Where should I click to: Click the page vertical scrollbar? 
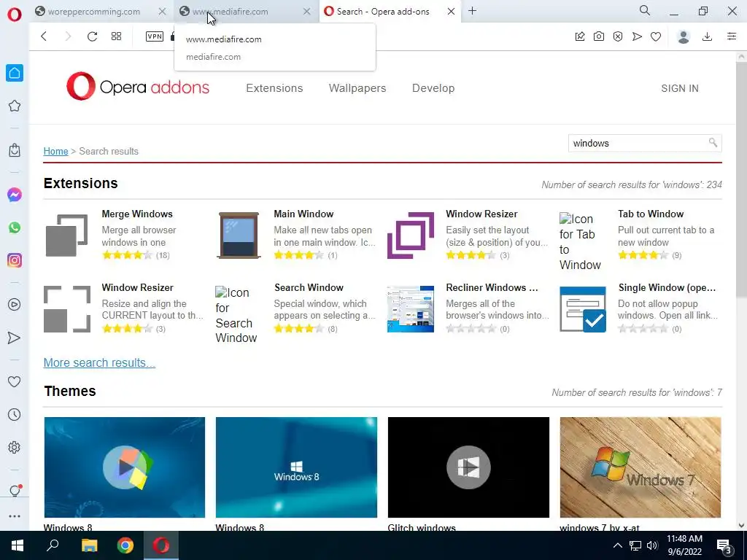tap(741, 181)
